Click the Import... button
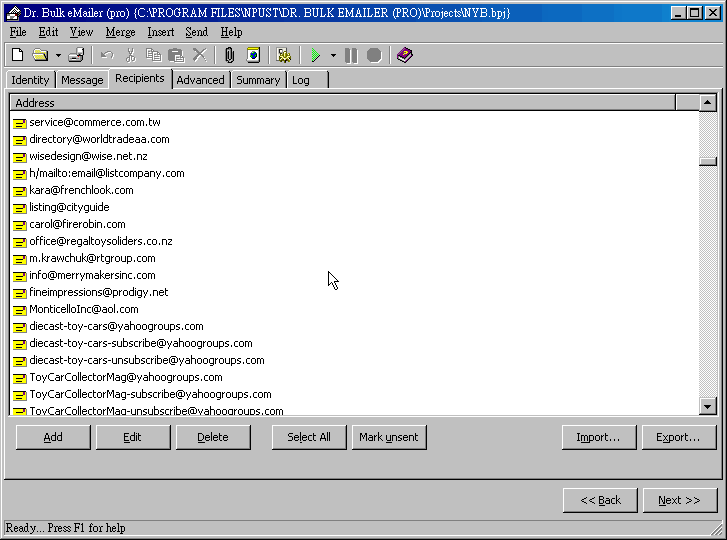Screen dimensions: 727x540 [599, 437]
